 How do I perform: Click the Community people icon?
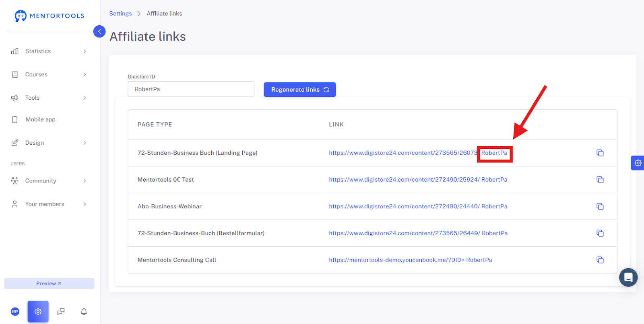tap(15, 180)
